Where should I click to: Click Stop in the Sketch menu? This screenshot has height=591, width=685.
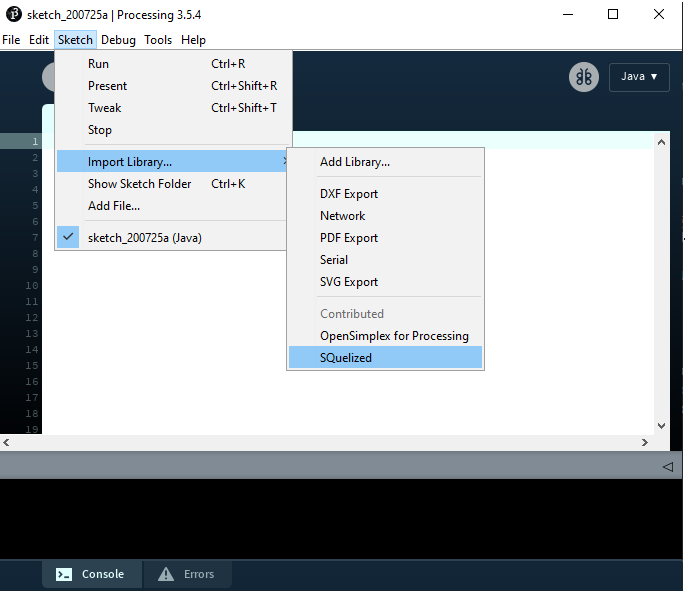[x=173, y=130]
